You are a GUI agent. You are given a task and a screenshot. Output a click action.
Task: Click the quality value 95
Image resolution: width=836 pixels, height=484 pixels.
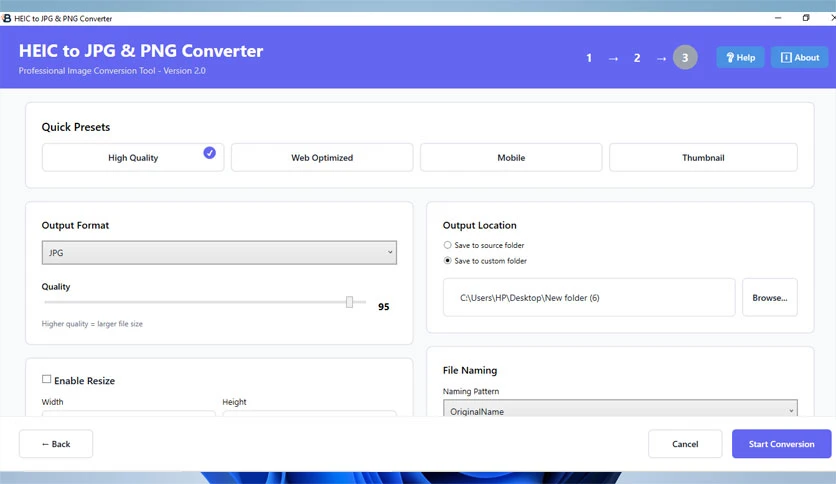[x=383, y=306]
